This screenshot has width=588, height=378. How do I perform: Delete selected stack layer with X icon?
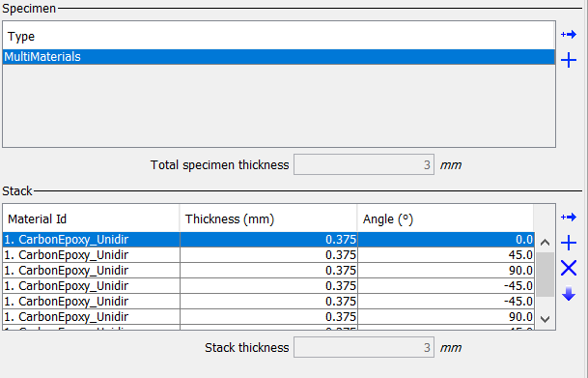(x=569, y=268)
